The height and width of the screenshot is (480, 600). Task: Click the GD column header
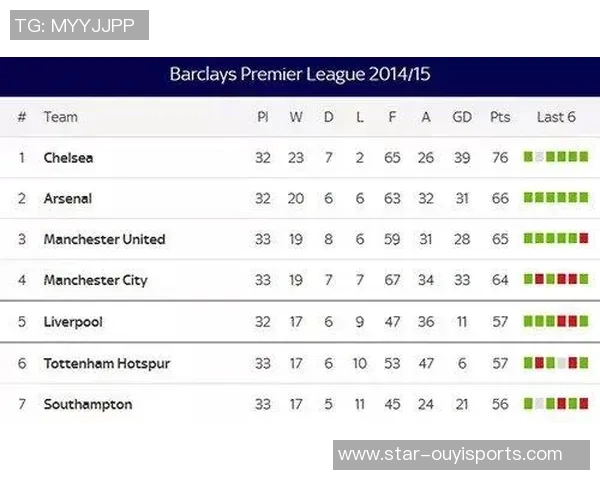[x=461, y=117]
